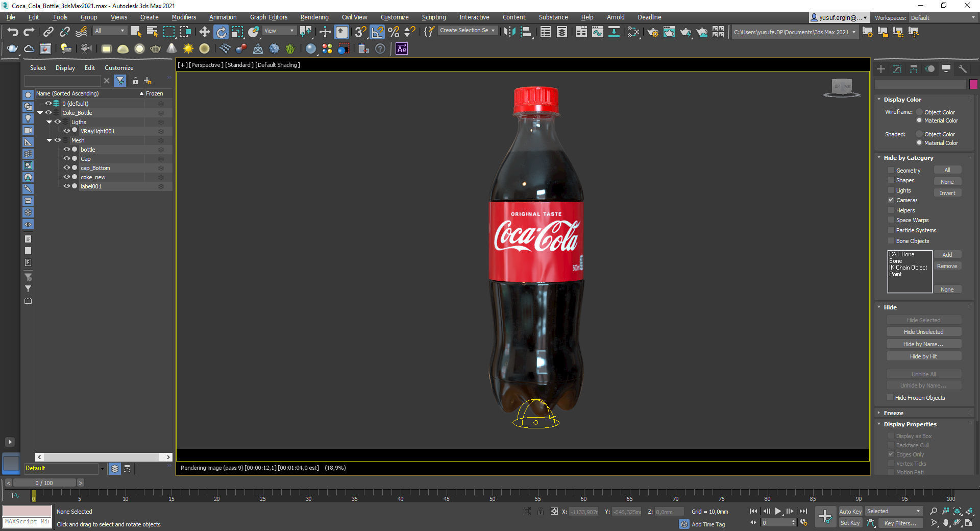Image resolution: width=980 pixels, height=531 pixels.
Task: Toggle visibility eye of bottle object
Action: click(66, 150)
